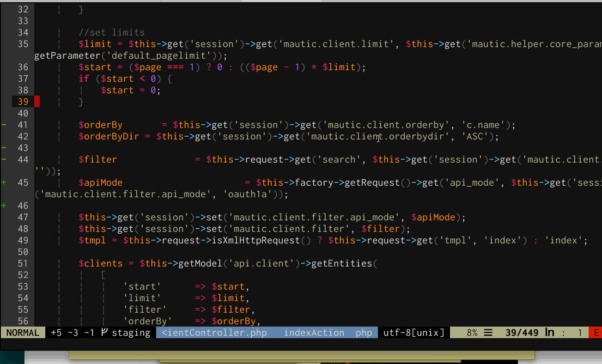Click the indexAction context label

coord(314,332)
